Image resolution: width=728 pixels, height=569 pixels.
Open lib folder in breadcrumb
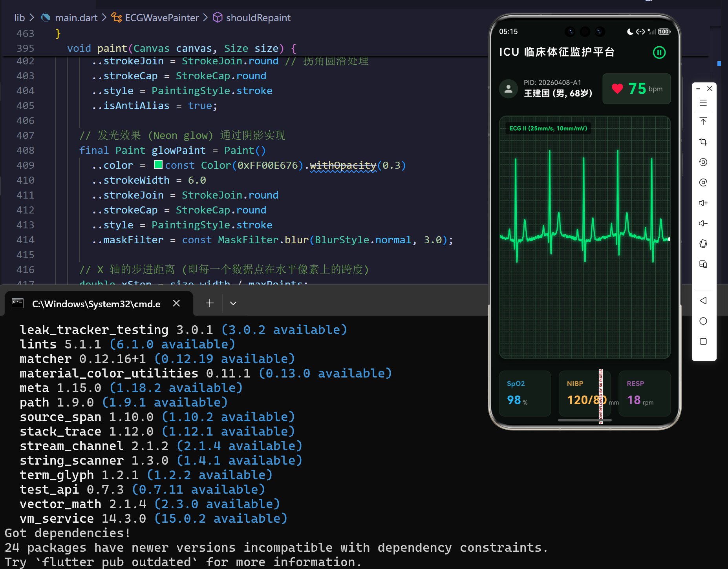(20, 18)
